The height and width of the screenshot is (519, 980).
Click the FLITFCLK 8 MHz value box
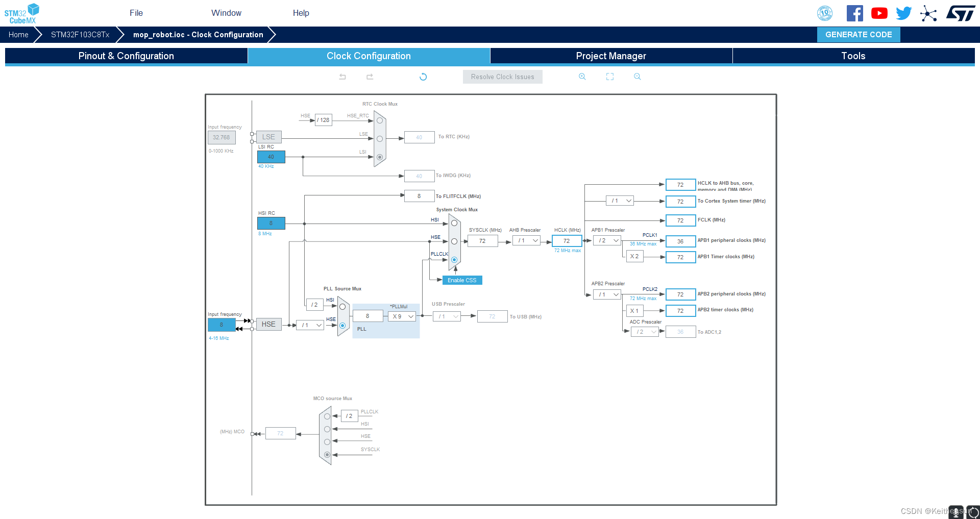419,196
